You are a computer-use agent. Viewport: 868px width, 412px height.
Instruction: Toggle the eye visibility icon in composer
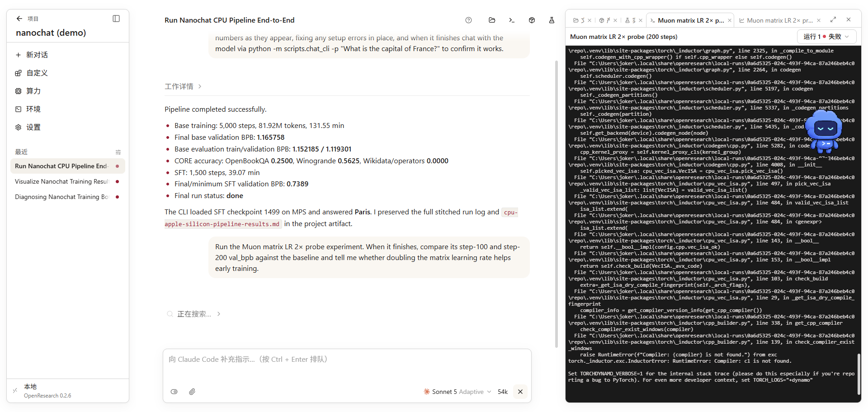[174, 392]
